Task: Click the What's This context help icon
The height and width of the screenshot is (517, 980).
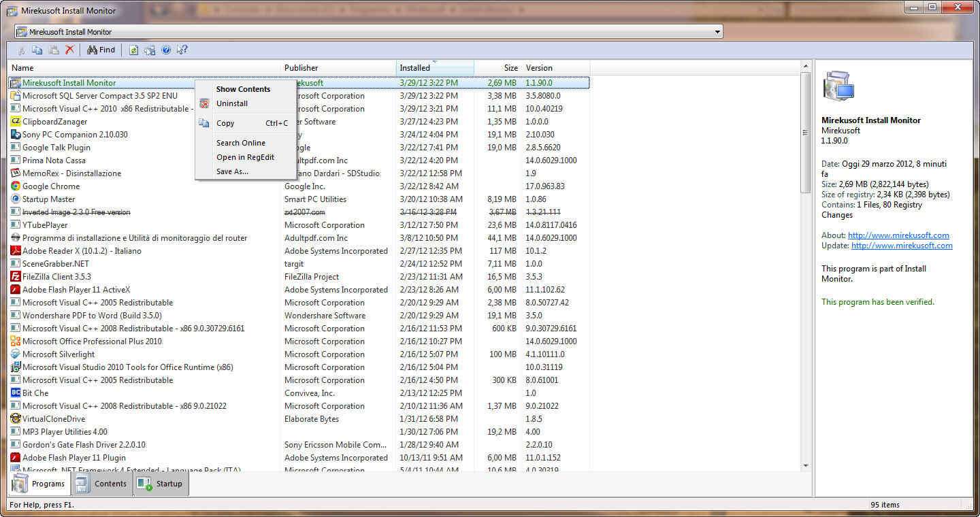Action: 182,50
